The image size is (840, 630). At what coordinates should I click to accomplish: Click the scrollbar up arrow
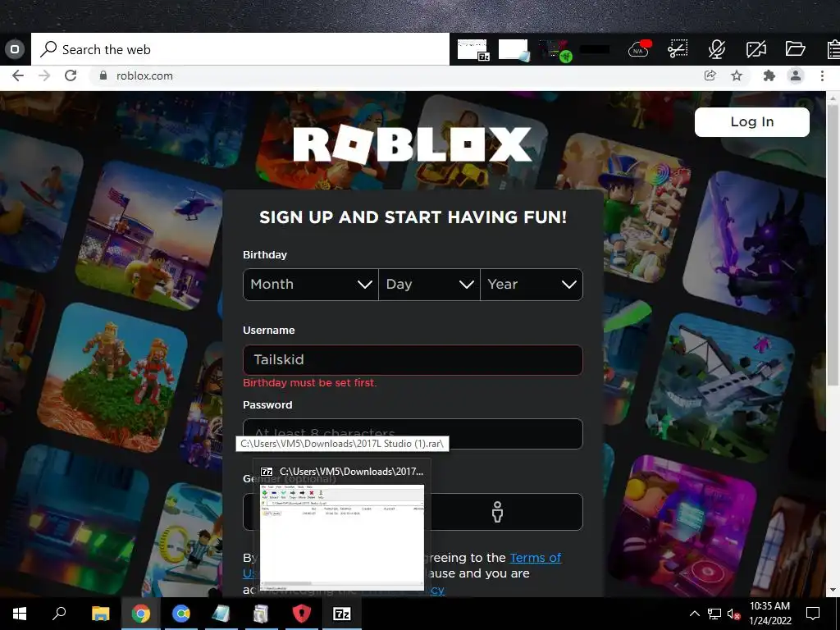[x=833, y=98]
